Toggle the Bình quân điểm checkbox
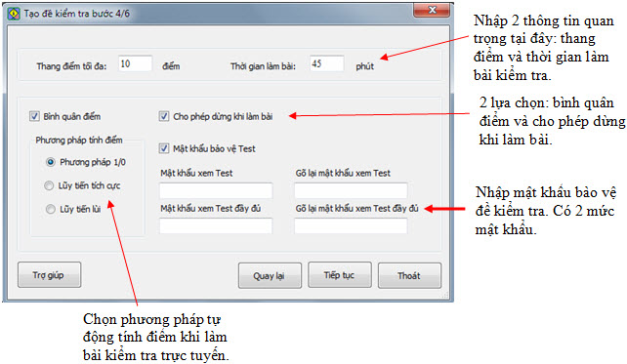Image resolution: width=627 pixels, height=364 pixels. tap(34, 116)
